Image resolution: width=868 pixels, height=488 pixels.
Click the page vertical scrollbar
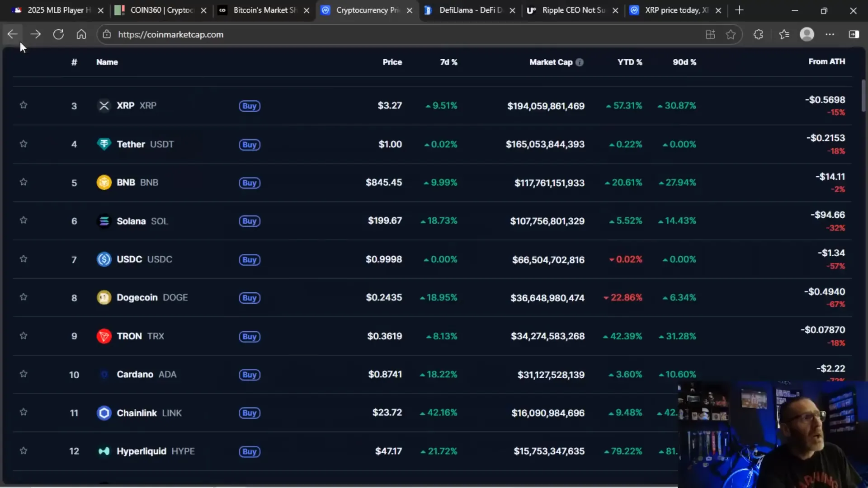863,95
